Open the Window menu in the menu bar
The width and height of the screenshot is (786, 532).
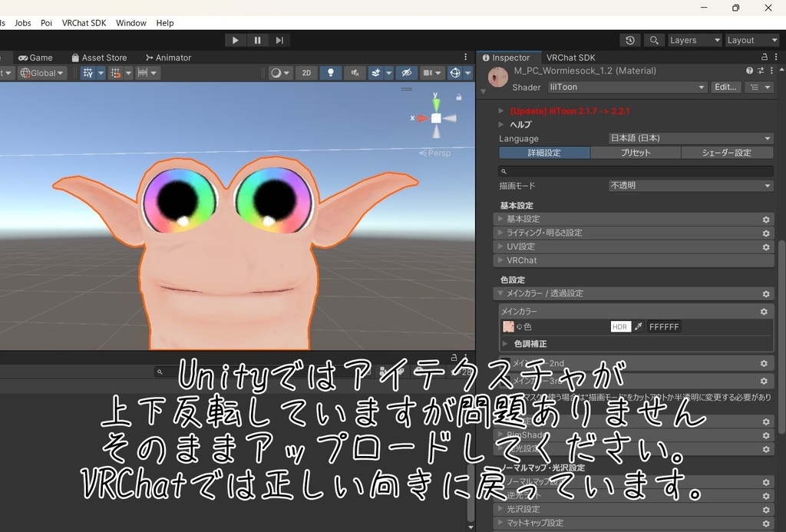[130, 22]
